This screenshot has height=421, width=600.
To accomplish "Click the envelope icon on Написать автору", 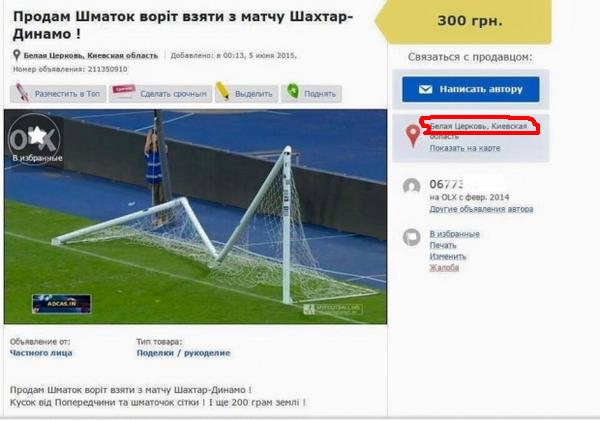I will click(x=425, y=89).
